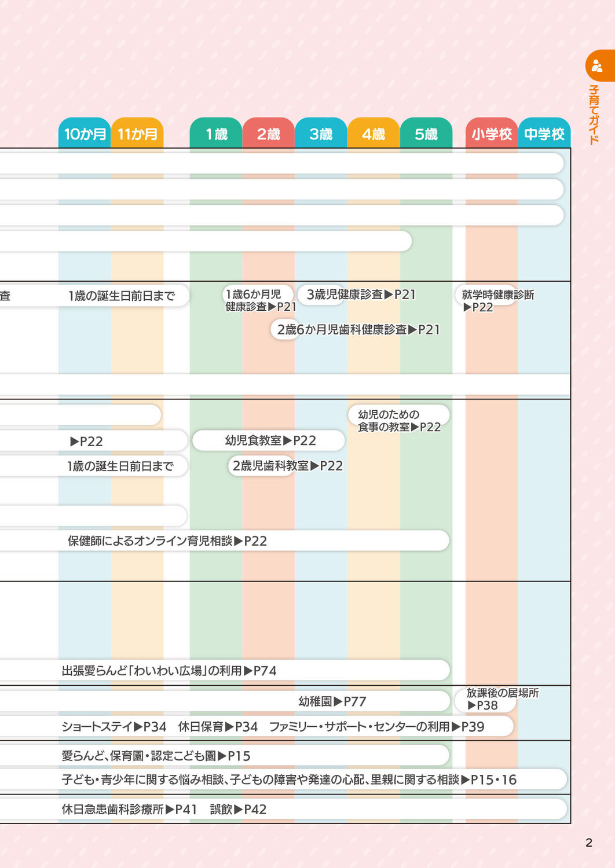Click 2歳6か月児歯科健康診査 entry

[358, 330]
